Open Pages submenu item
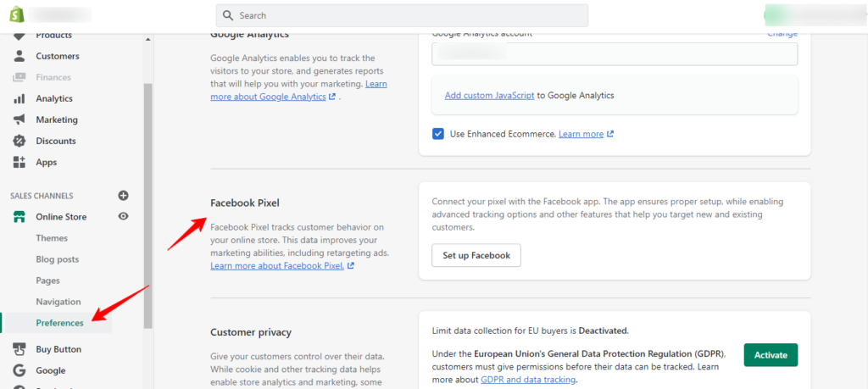Image resolution: width=868 pixels, height=389 pixels. [x=47, y=281]
